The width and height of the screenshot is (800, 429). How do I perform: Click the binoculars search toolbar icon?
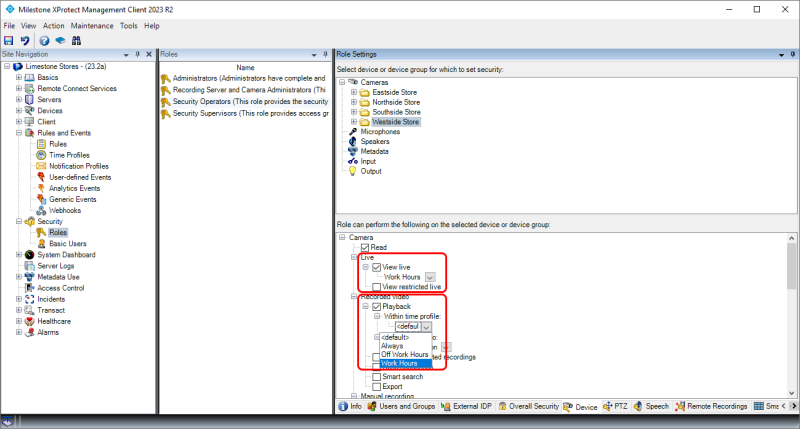pyautogui.click(x=77, y=40)
